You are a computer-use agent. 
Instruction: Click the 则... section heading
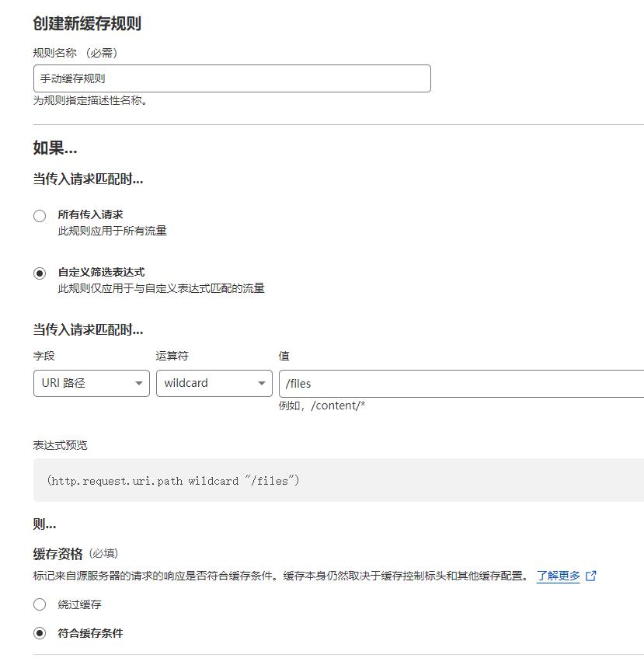44,524
